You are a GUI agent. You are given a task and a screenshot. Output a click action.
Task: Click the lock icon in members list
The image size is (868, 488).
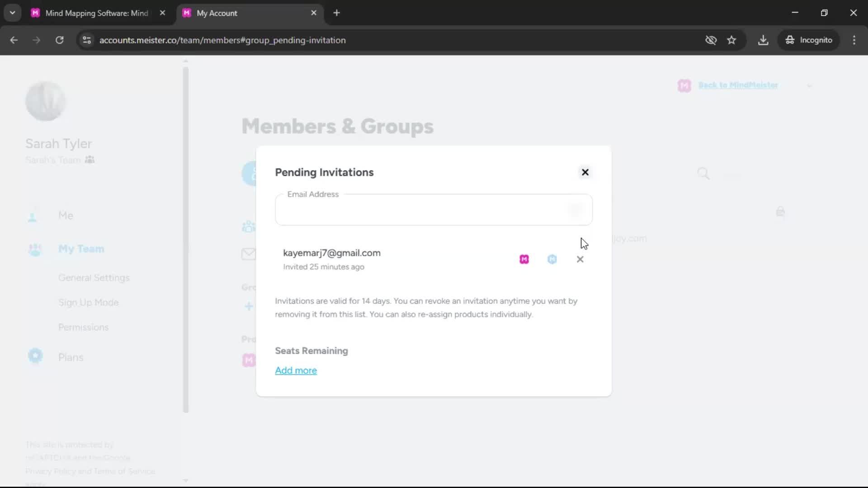click(x=780, y=211)
